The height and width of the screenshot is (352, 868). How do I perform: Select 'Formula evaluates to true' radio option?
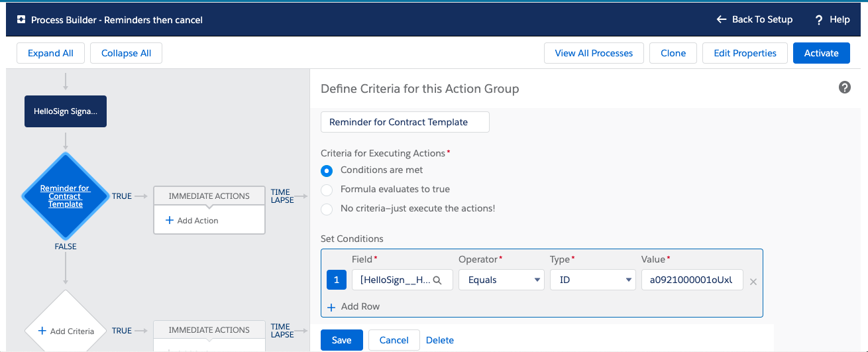tap(327, 190)
